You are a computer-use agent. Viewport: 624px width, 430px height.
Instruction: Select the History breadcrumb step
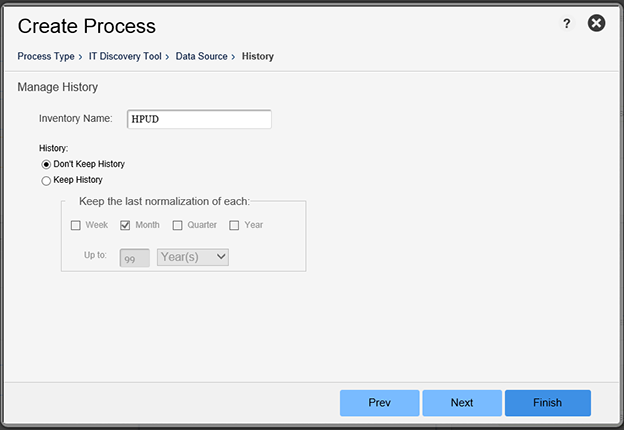pyautogui.click(x=258, y=56)
